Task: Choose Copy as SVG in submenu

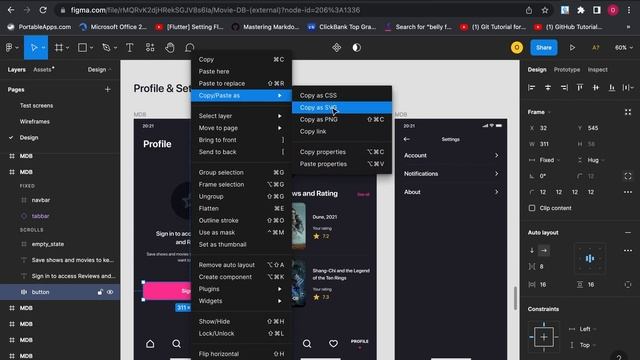Action: (x=342, y=108)
